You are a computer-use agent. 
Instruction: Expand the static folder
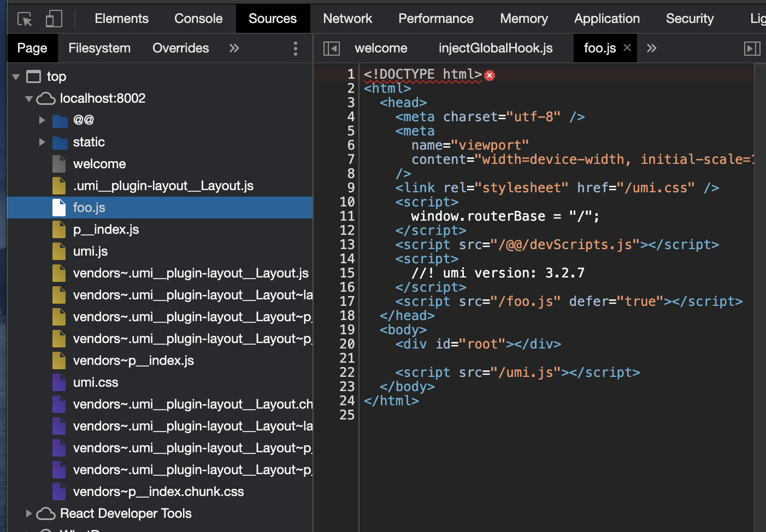click(x=42, y=142)
